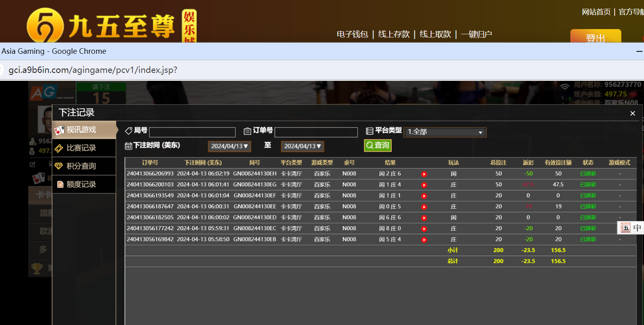Image resolution: width=644 pixels, height=325 pixels.
Task: Click the Wi-Fi signal icon
Action: (x=565, y=87)
